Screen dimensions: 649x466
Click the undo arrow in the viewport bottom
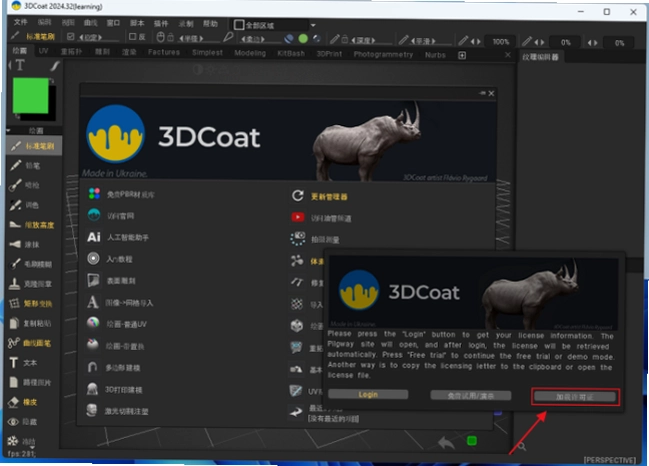click(446, 443)
